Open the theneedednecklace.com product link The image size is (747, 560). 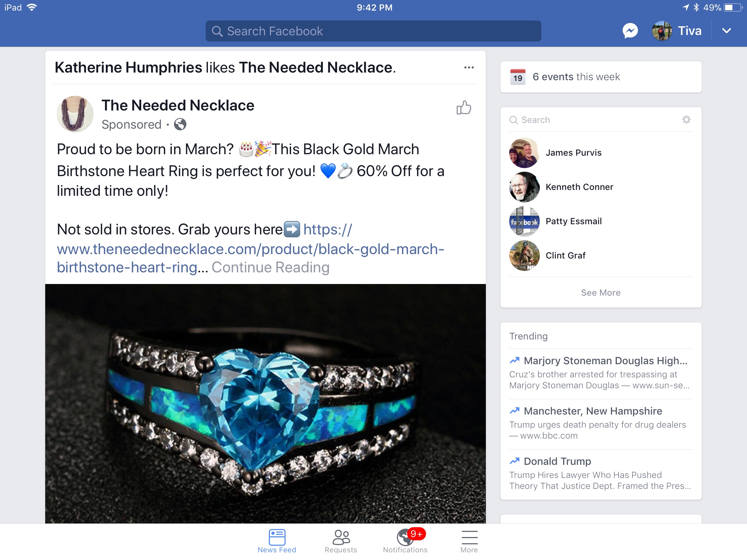tap(251, 249)
